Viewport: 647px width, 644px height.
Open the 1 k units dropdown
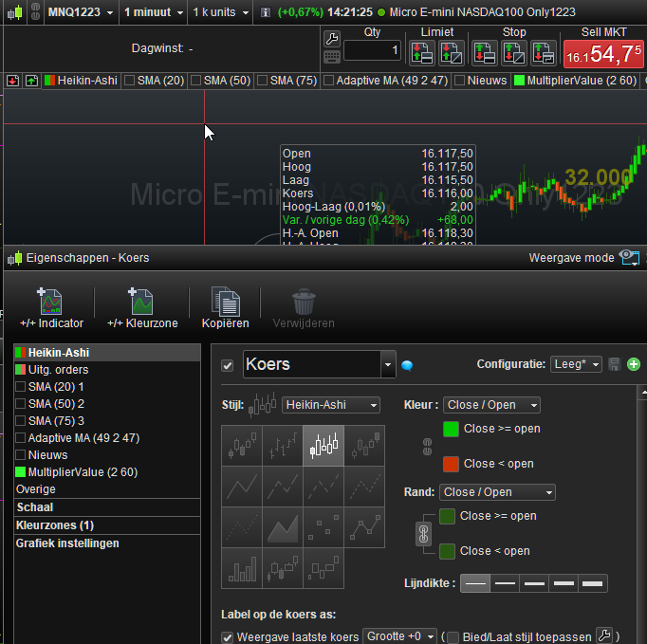point(221,12)
